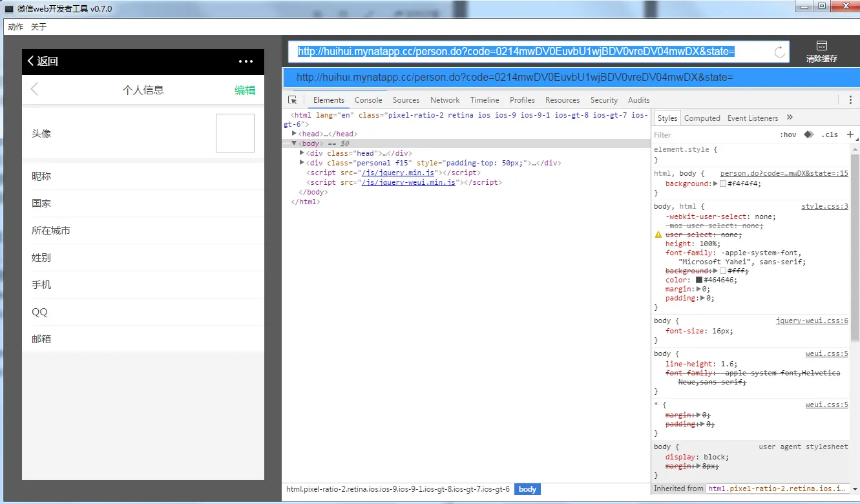Switch to the Sources tab
The width and height of the screenshot is (860, 504).
pos(406,100)
